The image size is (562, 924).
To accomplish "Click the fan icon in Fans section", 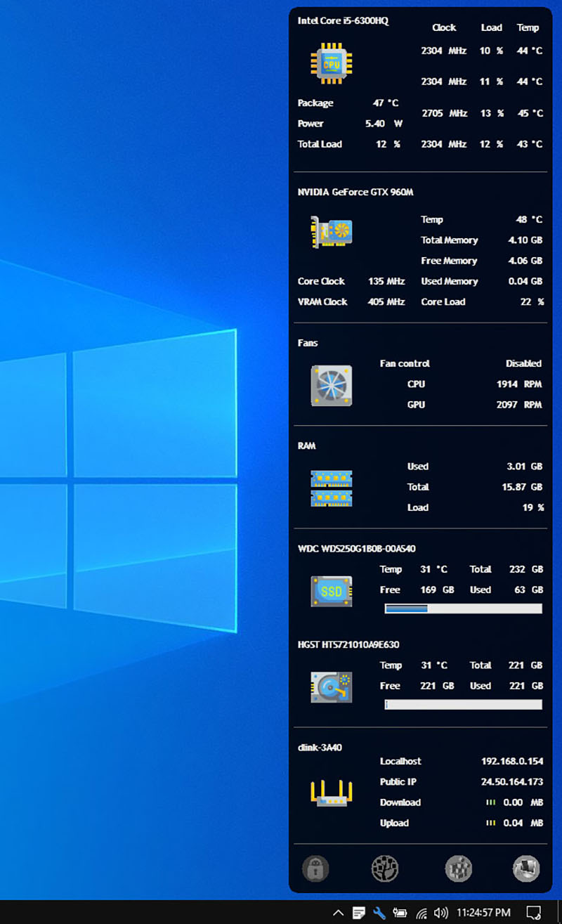I will click(x=331, y=386).
